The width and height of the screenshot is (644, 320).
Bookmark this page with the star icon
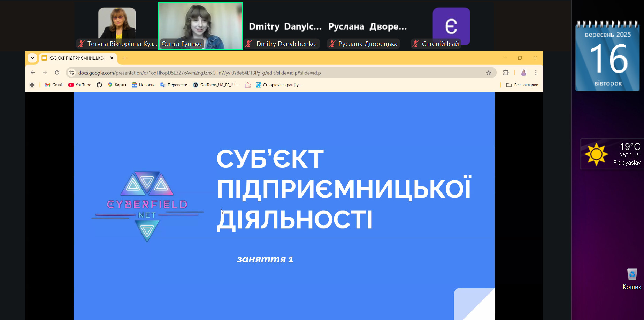tap(489, 73)
